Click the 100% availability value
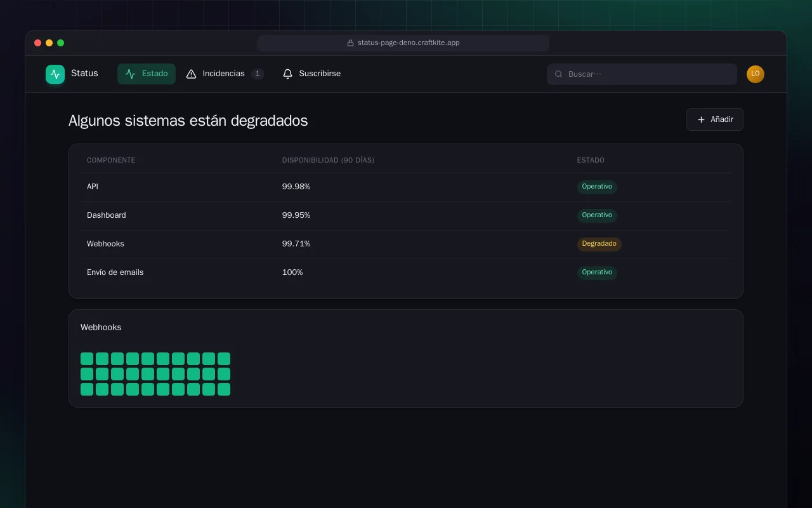The width and height of the screenshot is (812, 508). tap(292, 272)
